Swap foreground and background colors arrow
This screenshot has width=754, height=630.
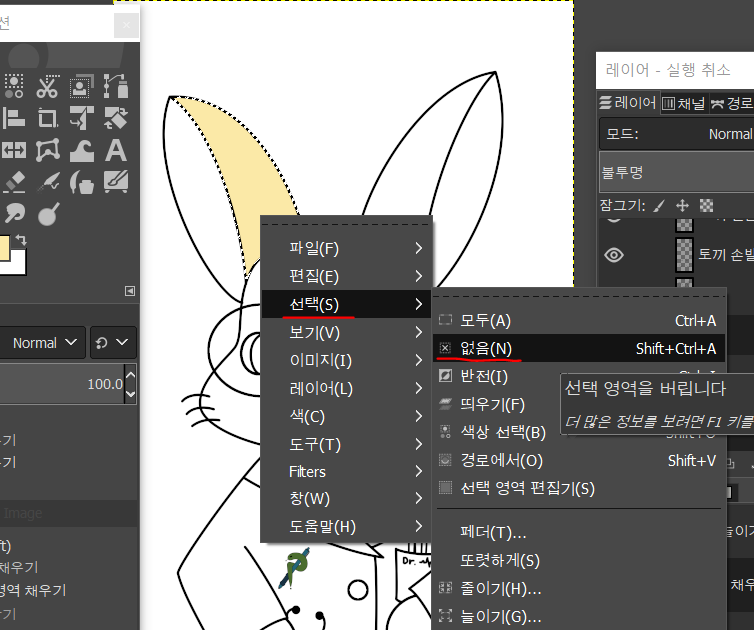(21, 239)
